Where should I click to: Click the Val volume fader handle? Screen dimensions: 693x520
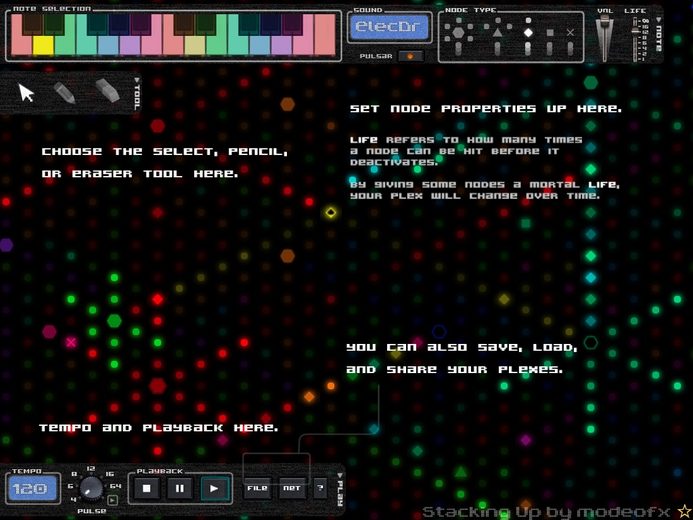click(x=605, y=19)
